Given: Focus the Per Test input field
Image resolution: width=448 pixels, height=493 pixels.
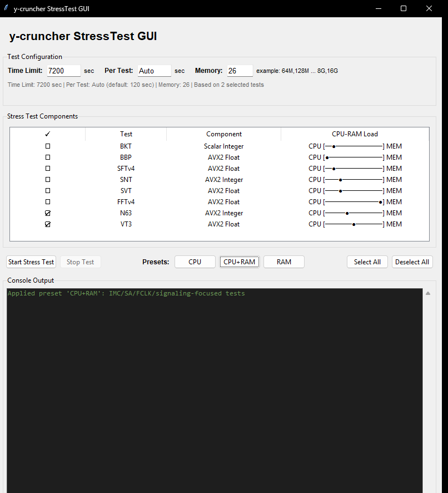Looking at the screenshot, I should click(155, 71).
